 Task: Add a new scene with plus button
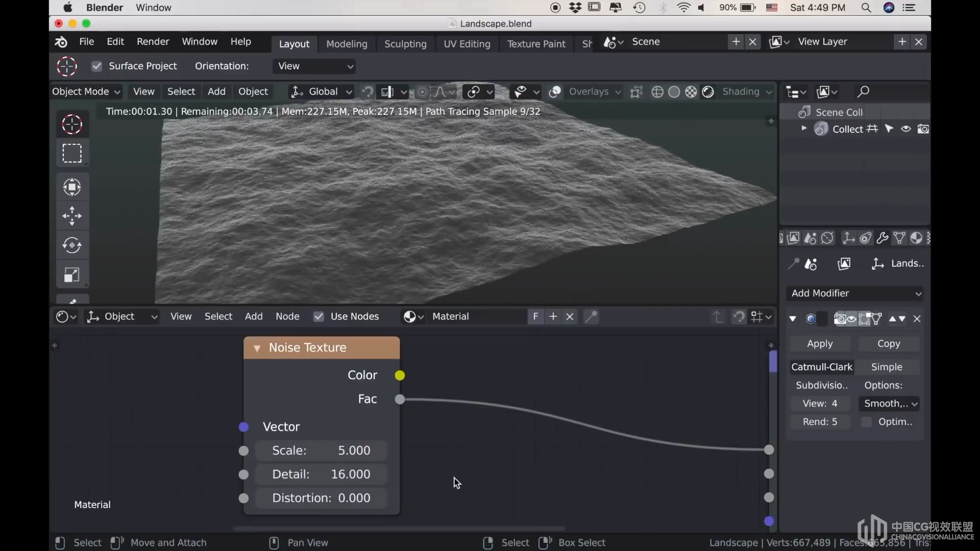(736, 42)
